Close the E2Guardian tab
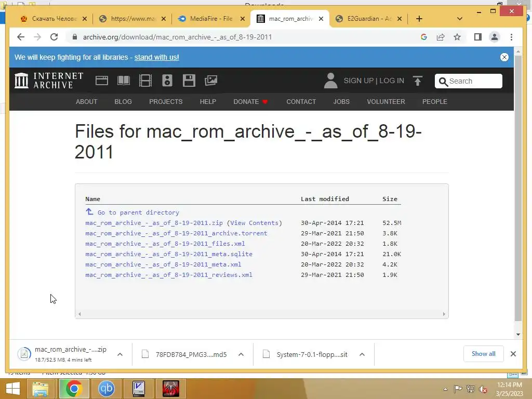The height and width of the screenshot is (399, 532). pos(400,19)
